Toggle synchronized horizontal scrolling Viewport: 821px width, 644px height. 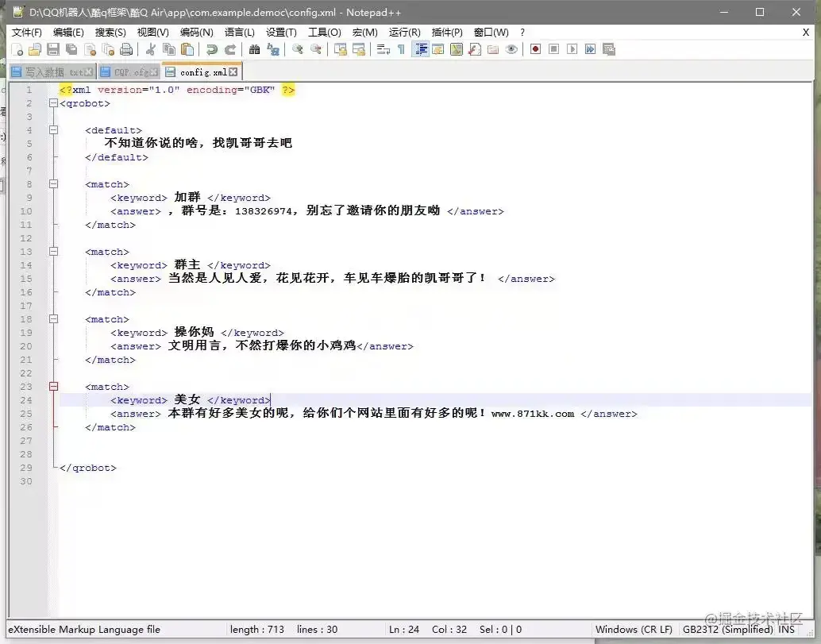pos(359,50)
